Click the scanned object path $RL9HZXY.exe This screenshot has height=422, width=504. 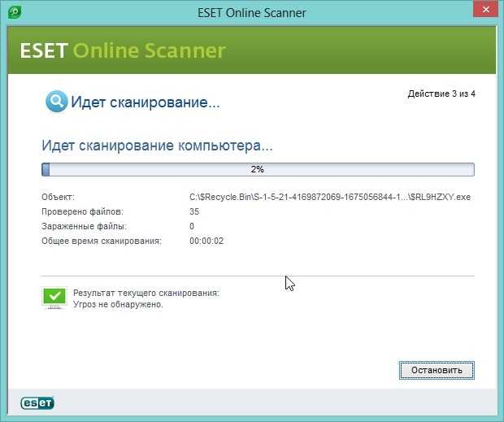pyautogui.click(x=330, y=197)
